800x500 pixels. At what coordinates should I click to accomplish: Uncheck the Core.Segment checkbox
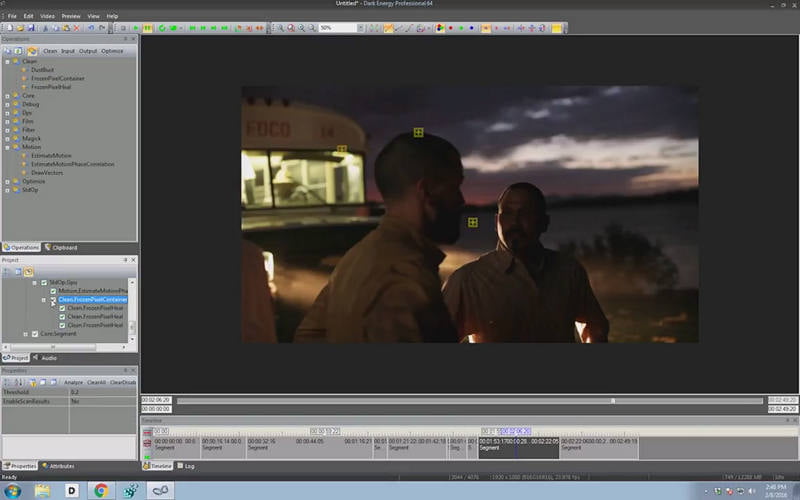35,334
